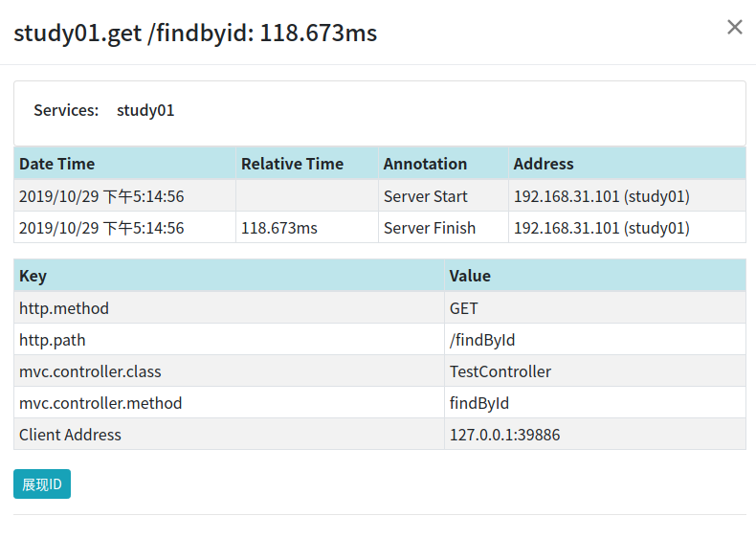Select the mvc.controller.method key cell
Image resolution: width=756 pixels, height=539 pixels.
(x=100, y=403)
